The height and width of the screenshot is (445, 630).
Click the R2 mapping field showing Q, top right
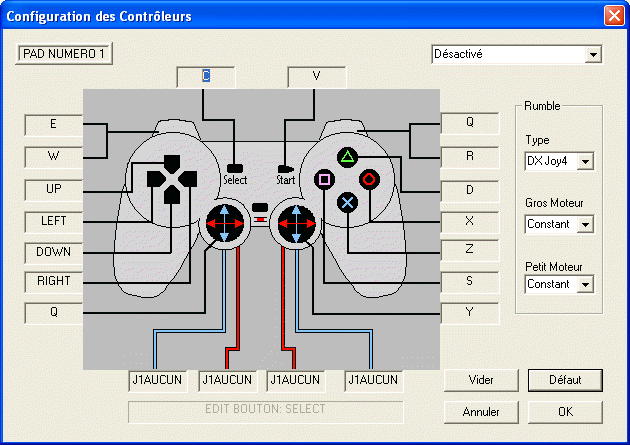(x=470, y=123)
